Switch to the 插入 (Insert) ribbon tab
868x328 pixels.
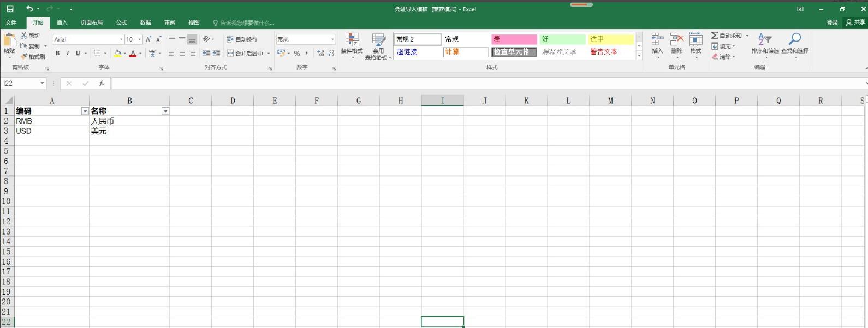(62, 22)
